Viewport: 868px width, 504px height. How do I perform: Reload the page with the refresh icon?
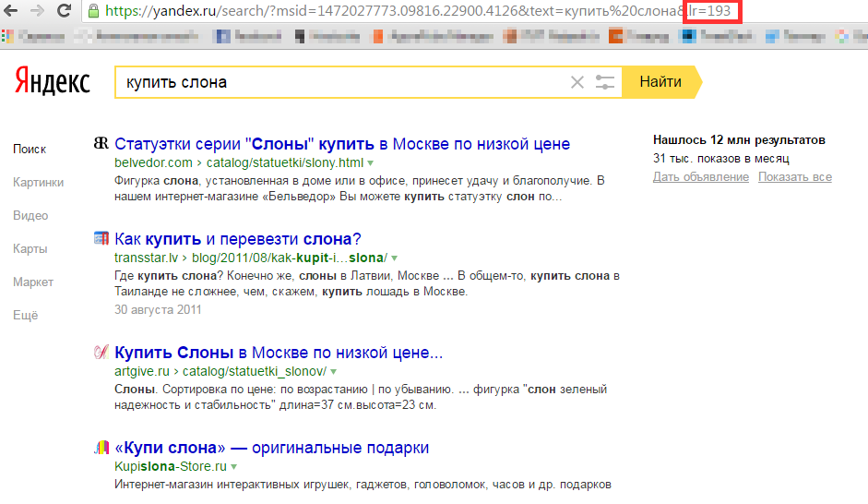click(65, 10)
